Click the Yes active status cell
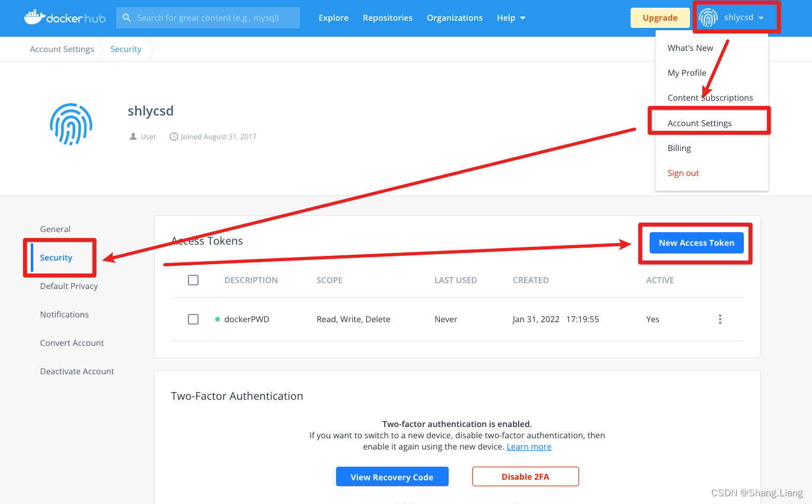 click(653, 319)
